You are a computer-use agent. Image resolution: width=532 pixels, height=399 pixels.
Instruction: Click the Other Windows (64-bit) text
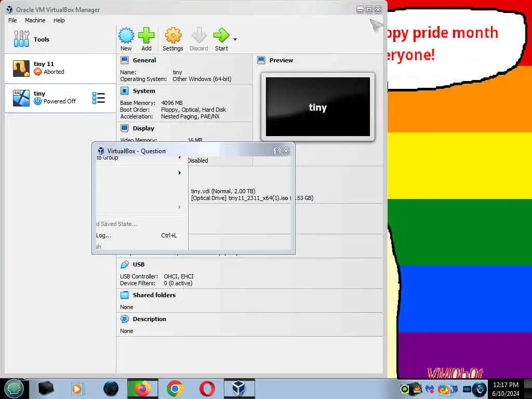202,79
